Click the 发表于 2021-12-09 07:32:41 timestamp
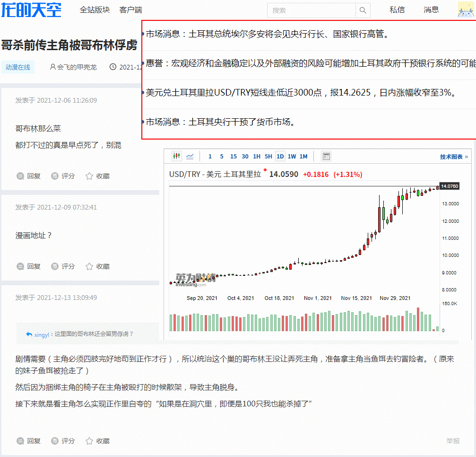This screenshot has width=476, height=457. click(56, 208)
